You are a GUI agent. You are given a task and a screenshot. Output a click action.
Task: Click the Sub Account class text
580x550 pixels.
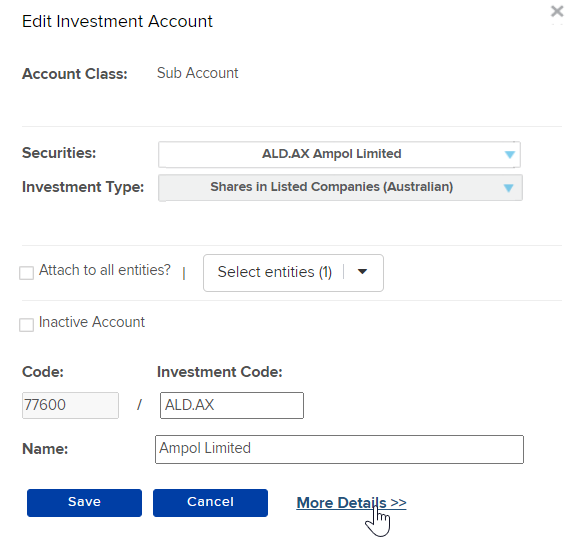tap(198, 73)
